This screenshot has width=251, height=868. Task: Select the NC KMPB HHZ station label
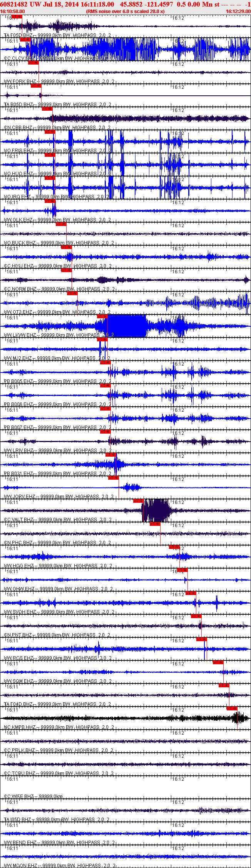20,727
